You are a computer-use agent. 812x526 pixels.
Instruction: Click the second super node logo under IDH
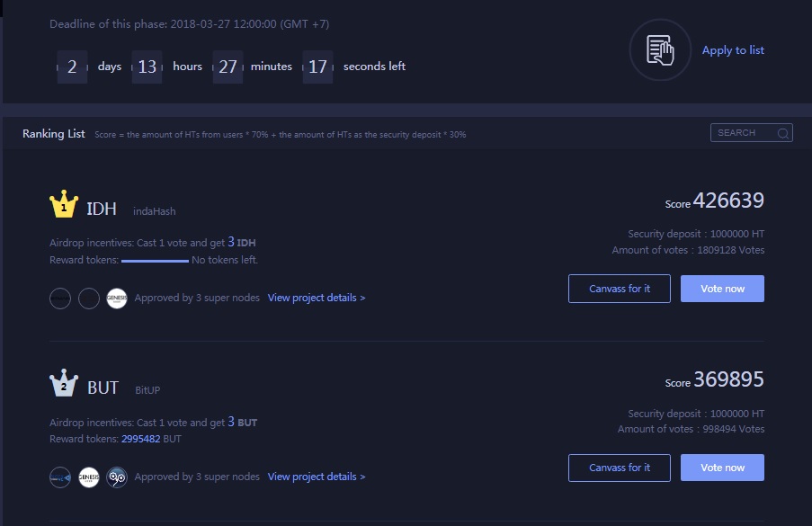coord(88,299)
